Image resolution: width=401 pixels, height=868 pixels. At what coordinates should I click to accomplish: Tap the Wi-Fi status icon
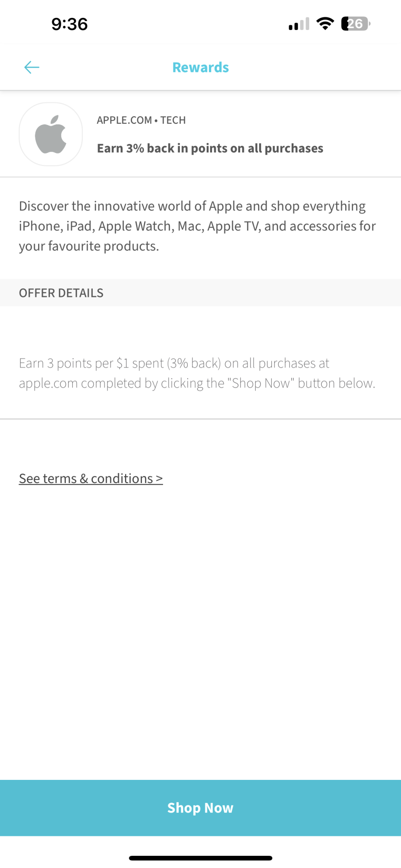(325, 23)
